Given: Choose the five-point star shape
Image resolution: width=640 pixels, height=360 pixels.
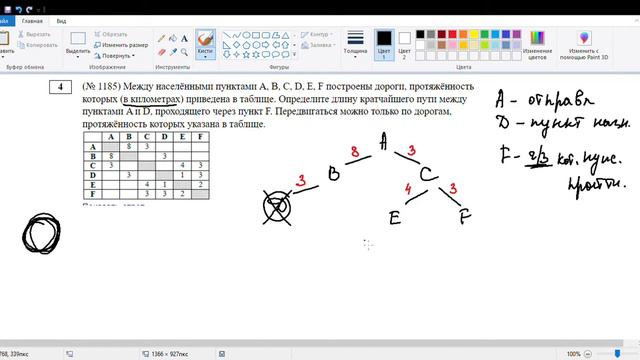Looking at the screenshot, I should (x=246, y=54).
